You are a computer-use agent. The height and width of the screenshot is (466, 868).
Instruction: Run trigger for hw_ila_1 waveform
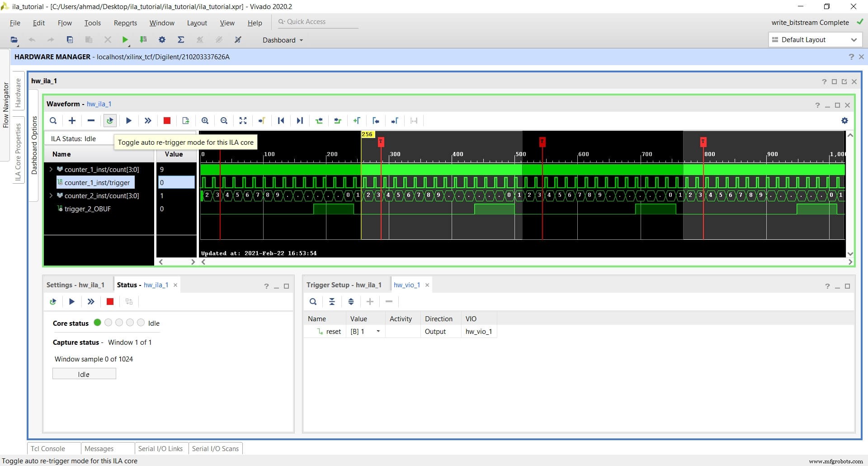pos(129,121)
